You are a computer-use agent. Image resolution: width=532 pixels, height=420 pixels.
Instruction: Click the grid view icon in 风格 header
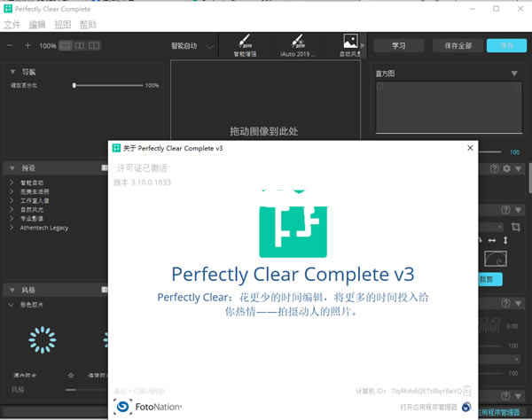[x=104, y=290]
